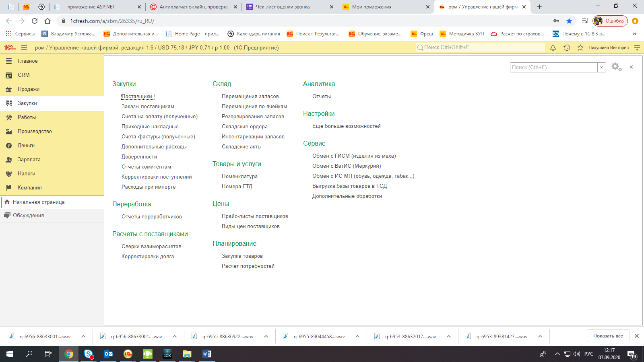Image resolution: width=644 pixels, height=362 pixels.
Task: Expand options for q-6956-88633001 first download
Action: pos(83,336)
